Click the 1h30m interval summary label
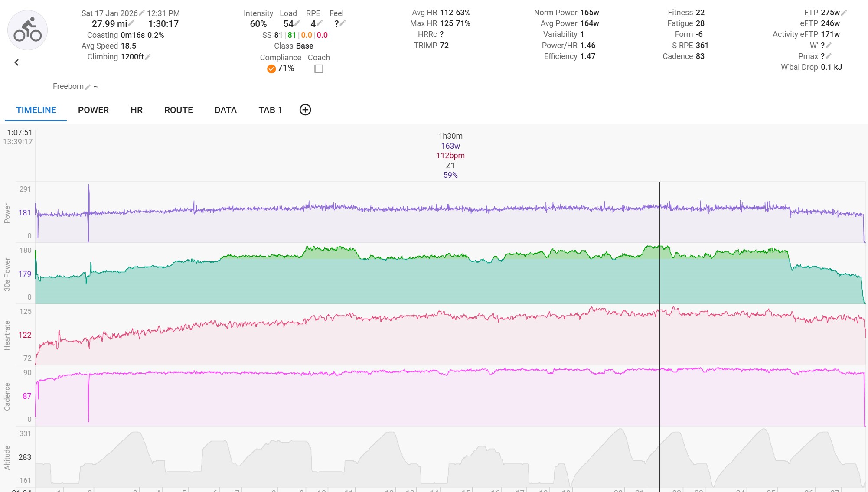Viewport: 868px width, 492px height. [x=450, y=136]
